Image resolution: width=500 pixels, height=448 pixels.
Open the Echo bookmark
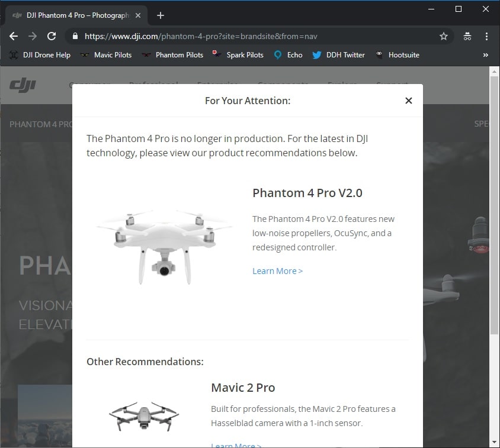(289, 55)
